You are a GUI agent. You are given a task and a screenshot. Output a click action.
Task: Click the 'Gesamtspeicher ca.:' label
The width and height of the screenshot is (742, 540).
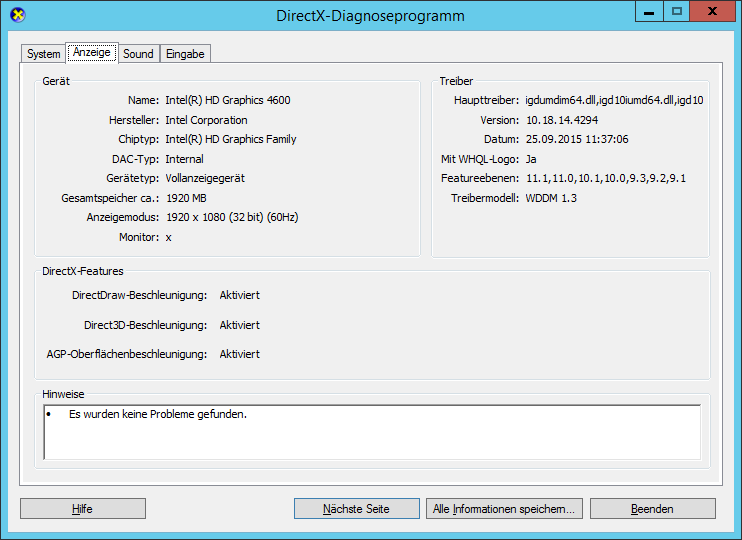coord(110,198)
